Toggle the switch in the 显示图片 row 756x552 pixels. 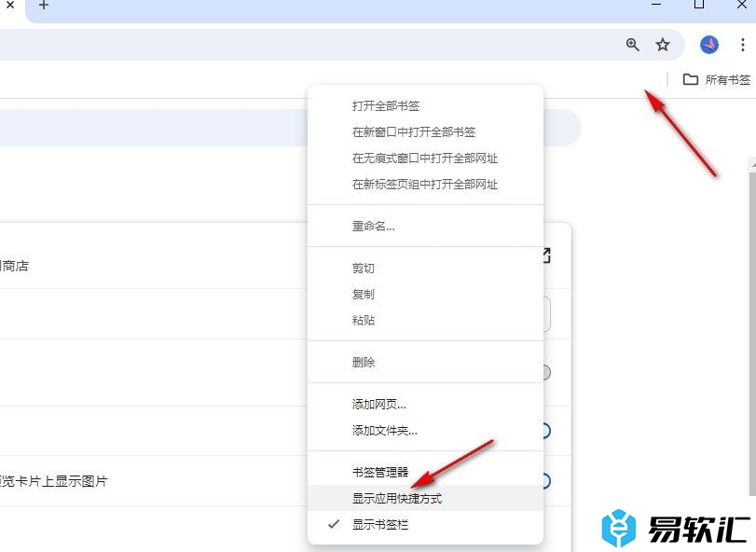click(x=546, y=481)
